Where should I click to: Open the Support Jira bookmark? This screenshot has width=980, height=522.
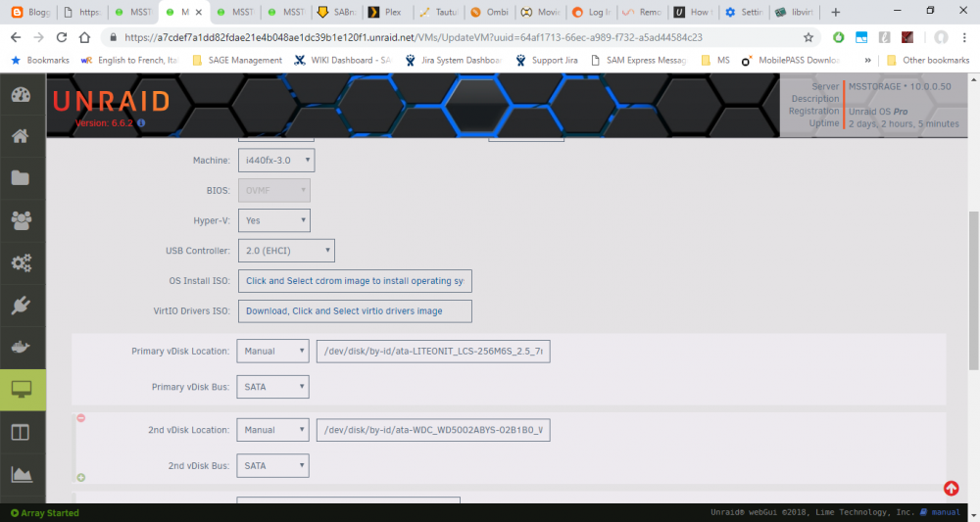tap(547, 60)
